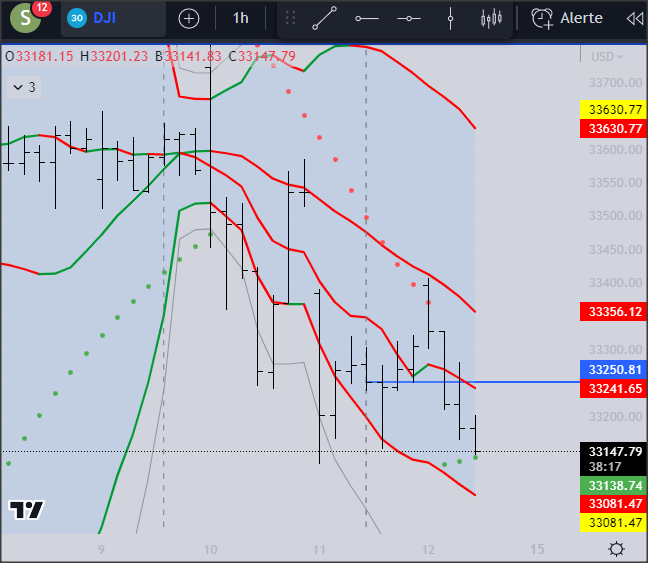The height and width of the screenshot is (563, 648).
Task: Open the USD currency dropdown
Action: [x=607, y=57]
